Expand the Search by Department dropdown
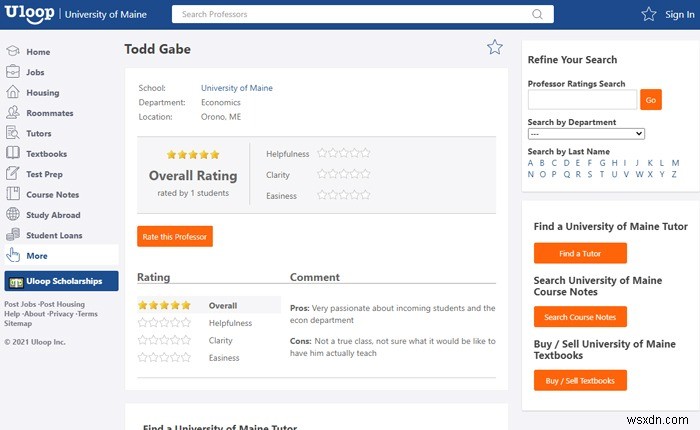Viewport: 700px width, 430px height. click(586, 133)
